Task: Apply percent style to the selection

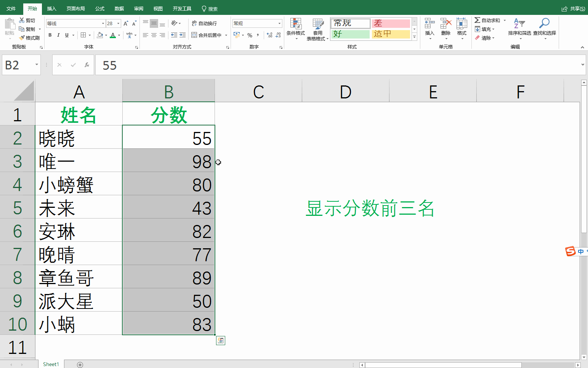Action: (x=250, y=35)
